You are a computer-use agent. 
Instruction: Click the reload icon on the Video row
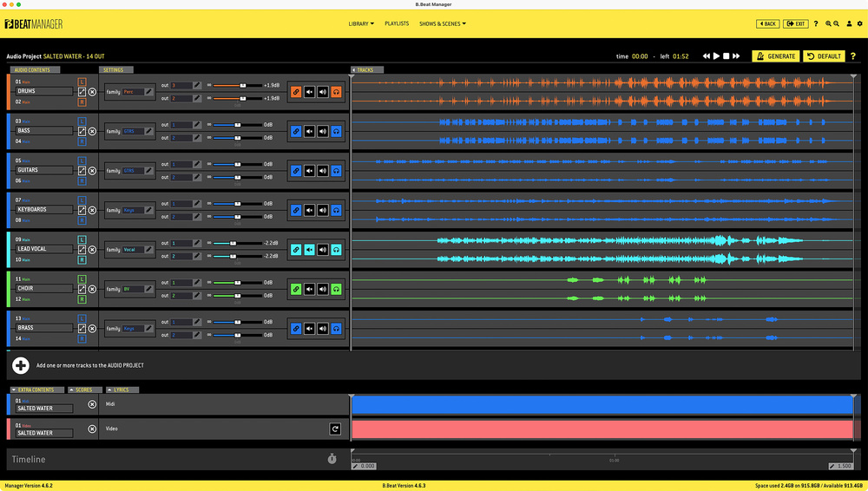pyautogui.click(x=335, y=429)
